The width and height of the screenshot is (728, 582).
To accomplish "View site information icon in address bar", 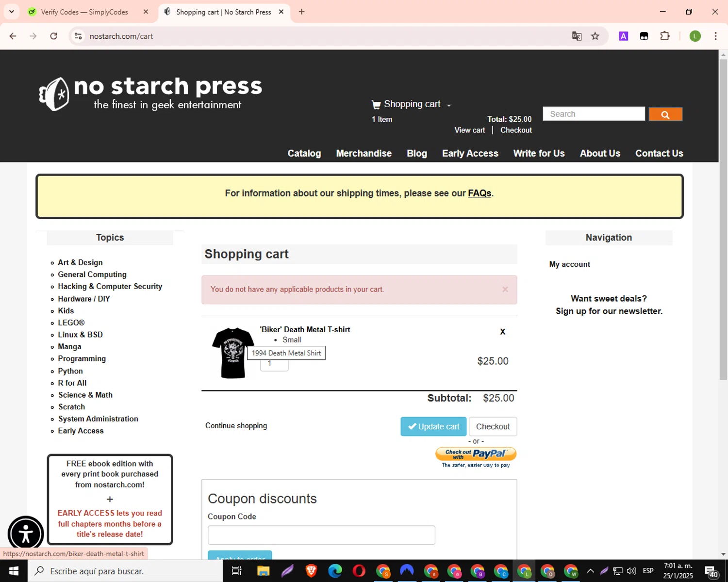I will point(78,36).
